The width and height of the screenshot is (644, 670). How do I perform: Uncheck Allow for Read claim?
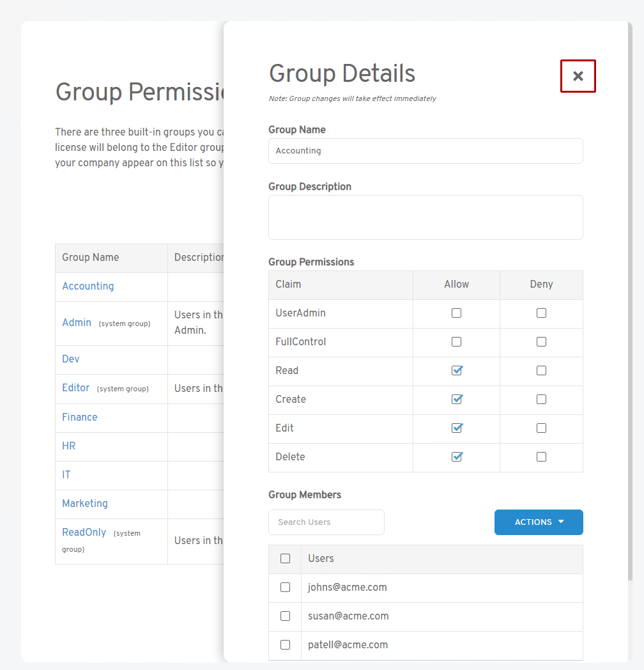(x=456, y=371)
